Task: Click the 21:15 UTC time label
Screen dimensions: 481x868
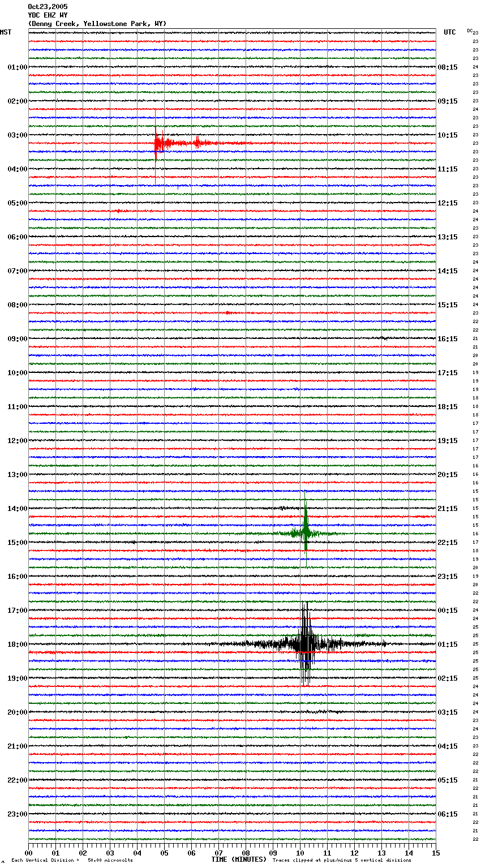Action: pos(448,509)
